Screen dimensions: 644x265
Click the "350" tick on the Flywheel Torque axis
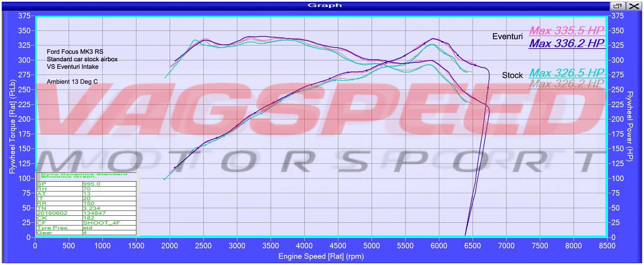tap(24, 31)
